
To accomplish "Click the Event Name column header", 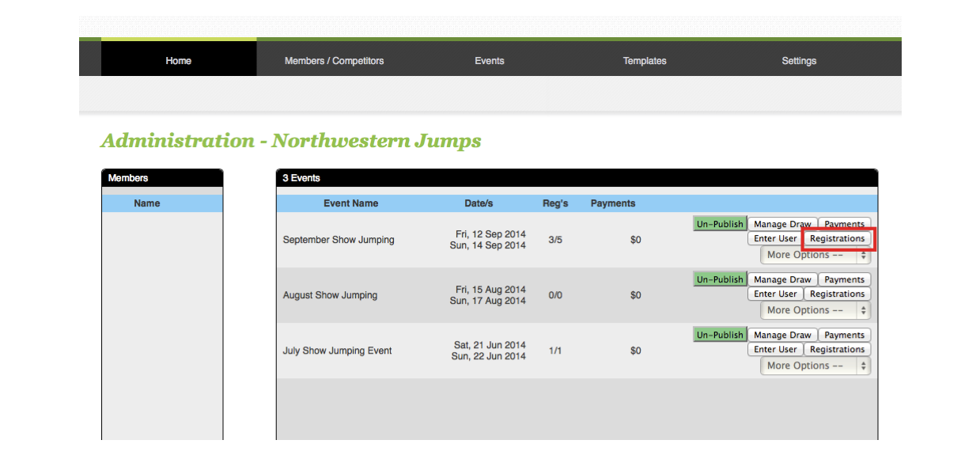I will 350,203.
